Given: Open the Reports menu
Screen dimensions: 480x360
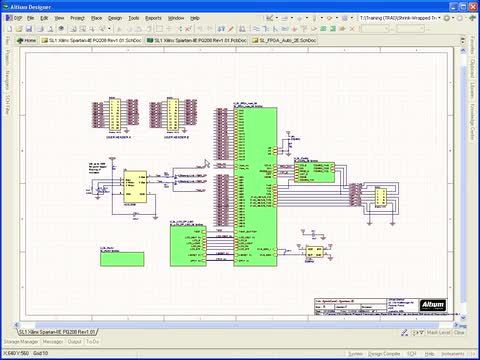Looking at the screenshot, I should (x=153, y=18).
